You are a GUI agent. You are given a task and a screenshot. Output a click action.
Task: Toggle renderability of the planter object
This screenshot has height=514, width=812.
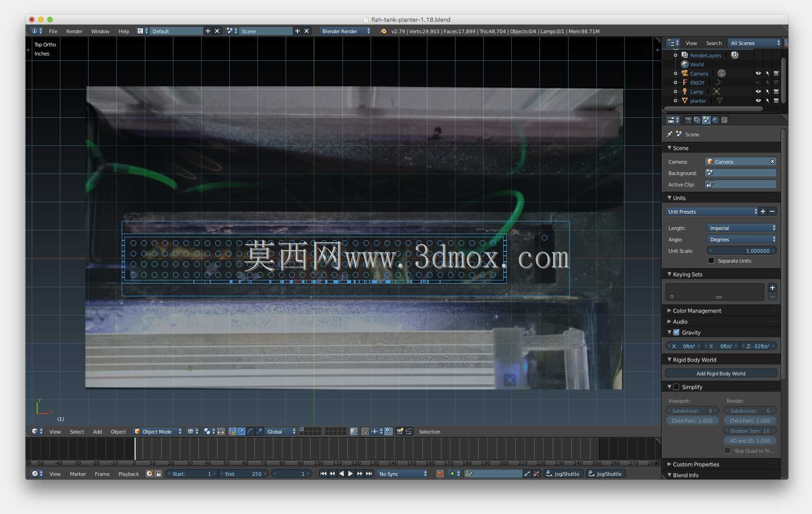coord(776,100)
